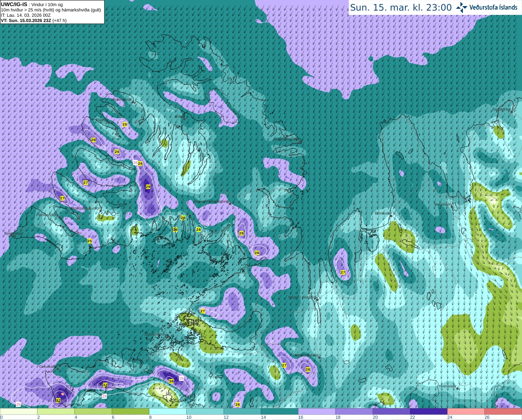The width and height of the screenshot is (522, 420).
Task: Click the yellow 27 gust marker nearest Stykkishólmur
Action: [203, 311]
